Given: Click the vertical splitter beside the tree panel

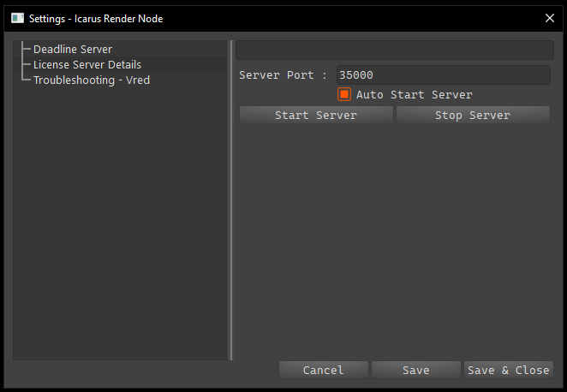Looking at the screenshot, I should coord(231,200).
